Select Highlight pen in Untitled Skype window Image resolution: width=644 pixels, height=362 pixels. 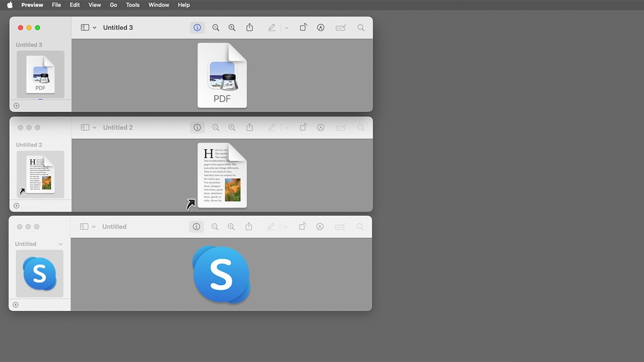[271, 226]
